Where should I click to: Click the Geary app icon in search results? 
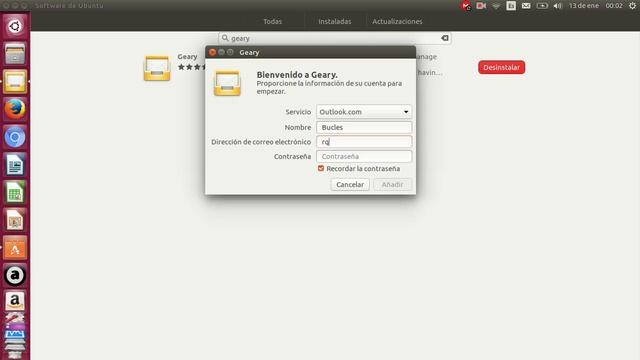click(x=157, y=68)
